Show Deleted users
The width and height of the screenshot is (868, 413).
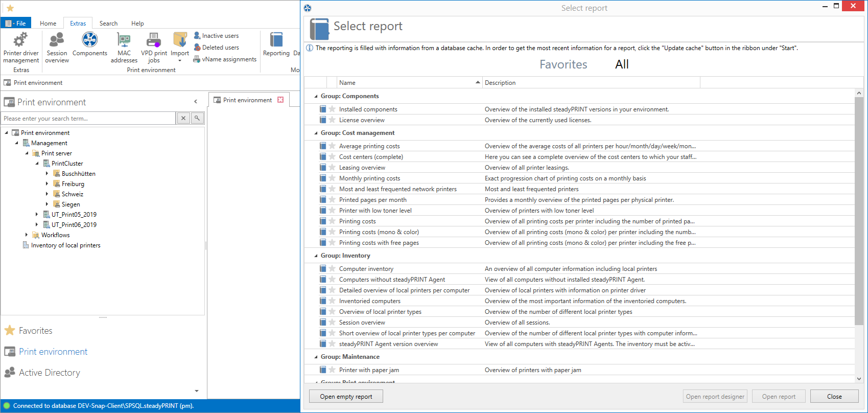point(216,48)
